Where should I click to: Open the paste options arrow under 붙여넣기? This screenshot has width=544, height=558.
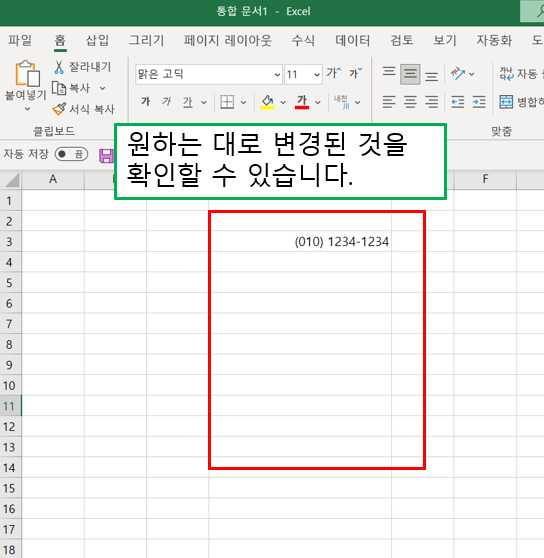(x=27, y=109)
